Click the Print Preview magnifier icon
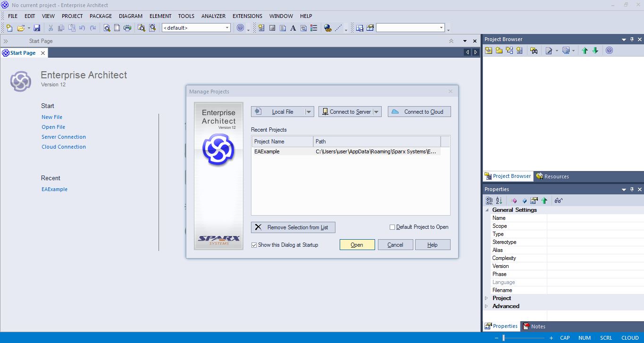The height and width of the screenshot is (343, 644). tap(107, 28)
